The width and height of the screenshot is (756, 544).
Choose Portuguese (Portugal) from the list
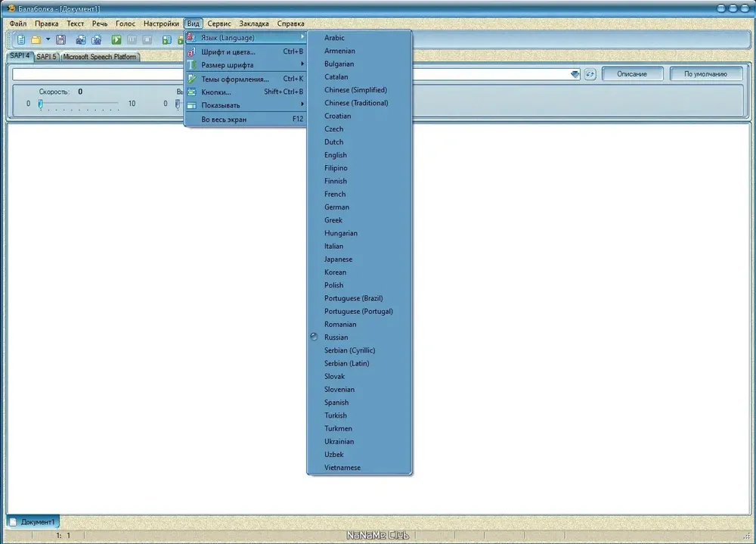[359, 311]
